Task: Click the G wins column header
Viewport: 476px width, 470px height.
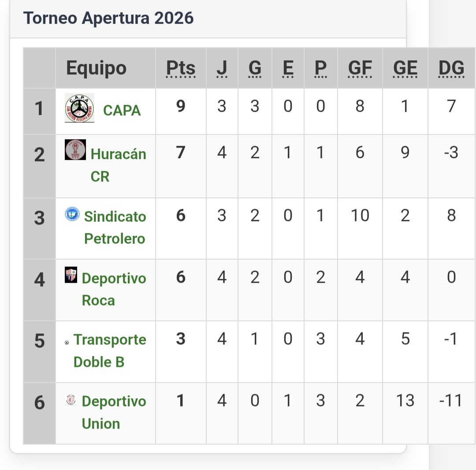Action: 255,68
